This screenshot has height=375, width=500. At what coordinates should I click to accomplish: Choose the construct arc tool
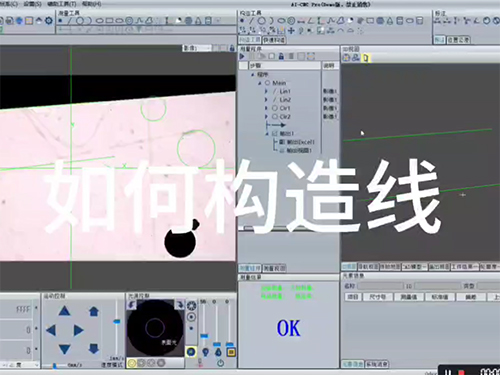[271, 21]
